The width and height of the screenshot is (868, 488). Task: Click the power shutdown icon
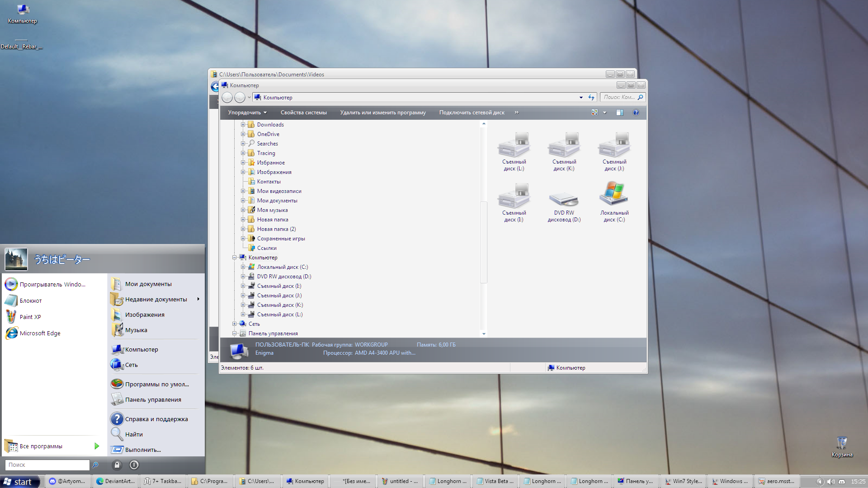coord(134,465)
